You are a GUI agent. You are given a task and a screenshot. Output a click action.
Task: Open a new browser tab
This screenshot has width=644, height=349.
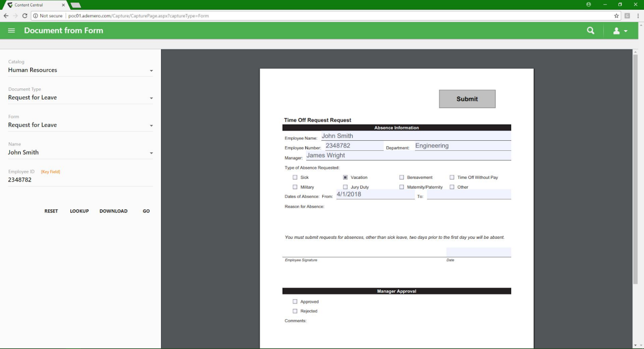tap(75, 5)
